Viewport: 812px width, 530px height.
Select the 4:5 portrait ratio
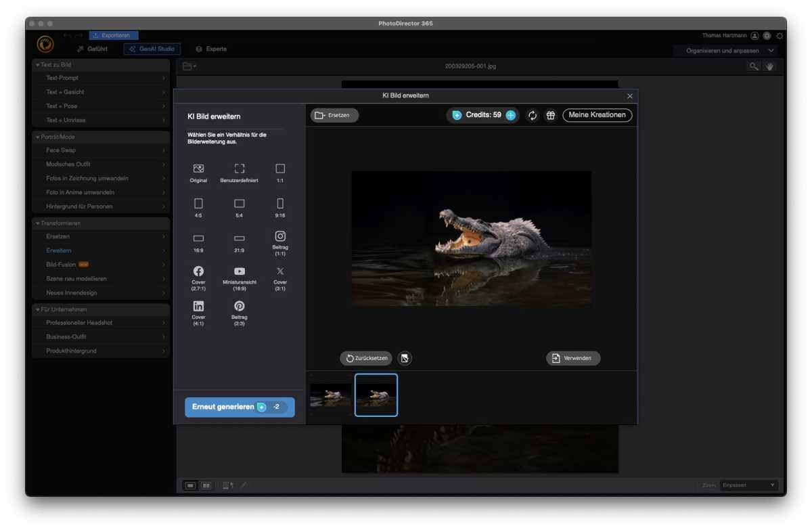click(198, 208)
